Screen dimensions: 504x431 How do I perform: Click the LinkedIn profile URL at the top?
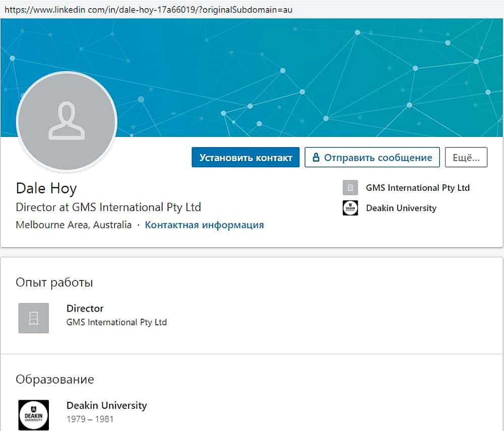146,9
